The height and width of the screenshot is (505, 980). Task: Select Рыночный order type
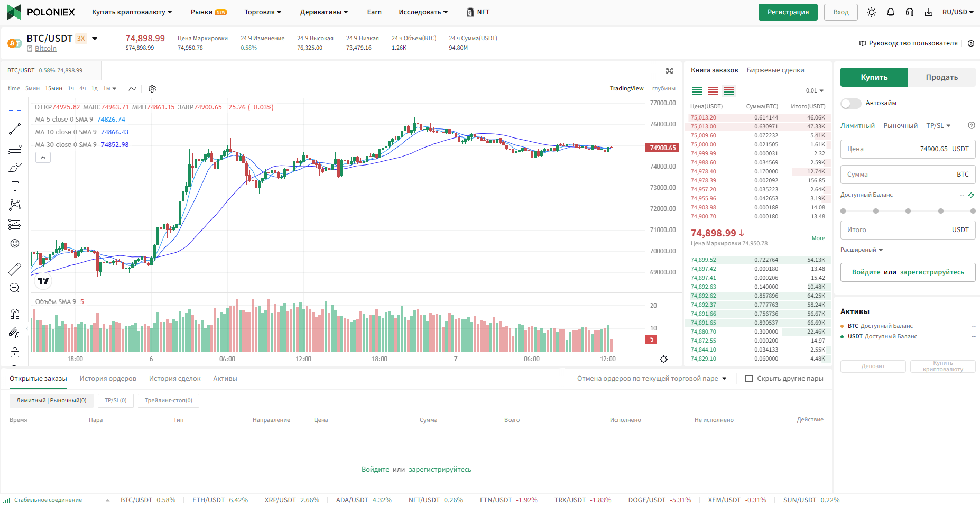click(x=900, y=126)
